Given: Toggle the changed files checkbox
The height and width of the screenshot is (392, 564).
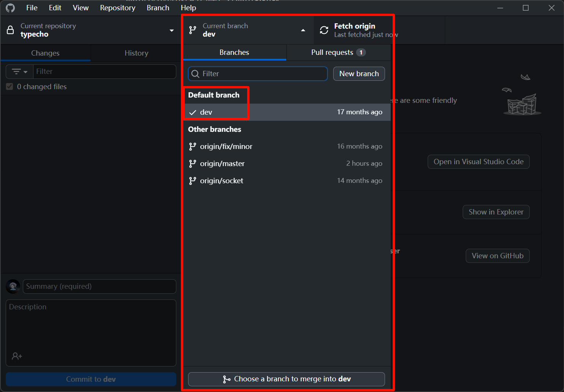Looking at the screenshot, I should click(x=10, y=87).
